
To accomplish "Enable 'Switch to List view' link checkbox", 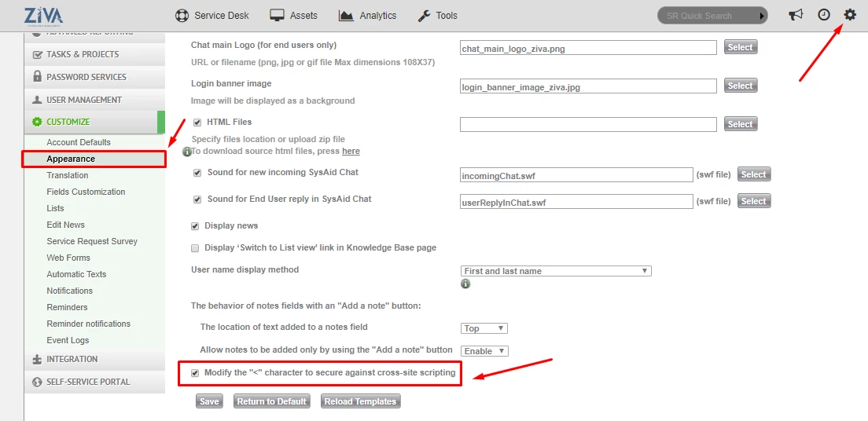I will 195,248.
